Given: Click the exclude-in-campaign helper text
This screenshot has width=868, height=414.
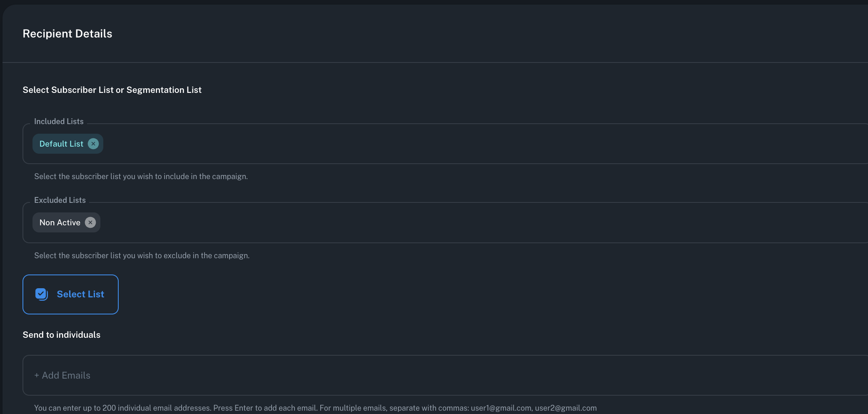Looking at the screenshot, I should point(142,256).
